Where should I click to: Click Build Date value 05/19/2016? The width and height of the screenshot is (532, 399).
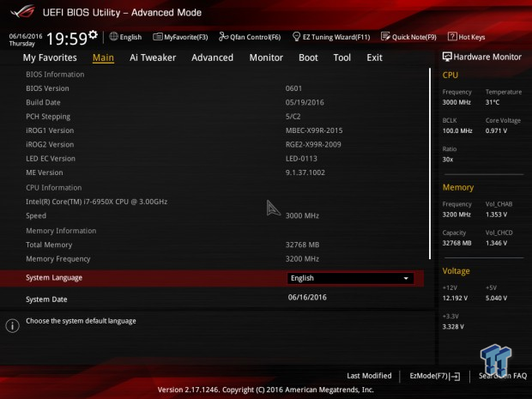tap(305, 102)
